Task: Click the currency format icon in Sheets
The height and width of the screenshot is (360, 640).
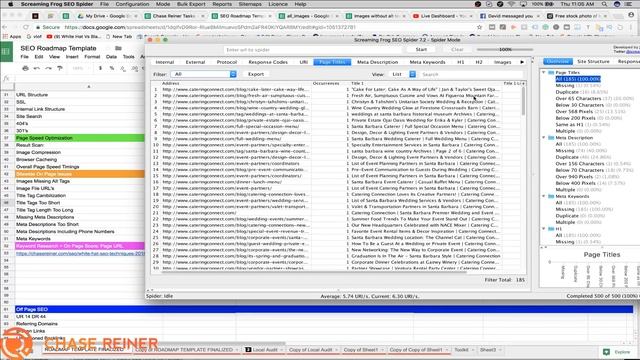Action: [100, 68]
